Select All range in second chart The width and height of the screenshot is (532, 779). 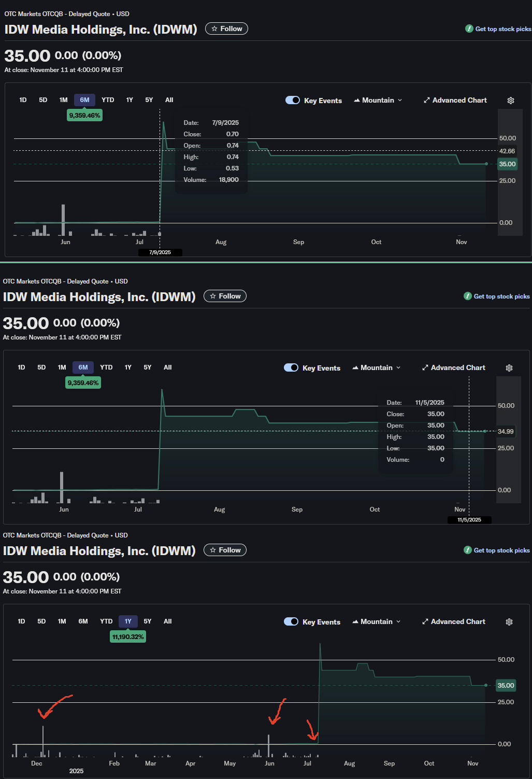point(168,367)
